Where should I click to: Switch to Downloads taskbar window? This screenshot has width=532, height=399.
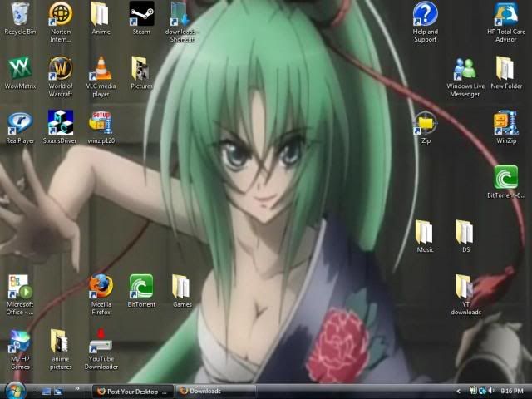tap(214, 391)
